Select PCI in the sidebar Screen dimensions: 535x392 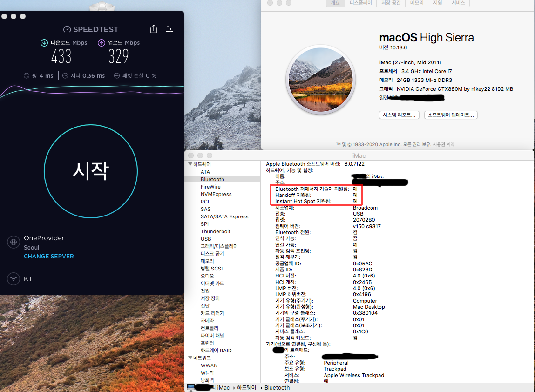[x=205, y=202]
